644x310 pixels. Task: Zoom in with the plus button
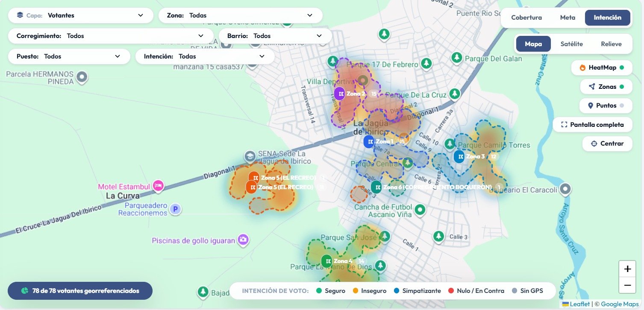(627, 269)
